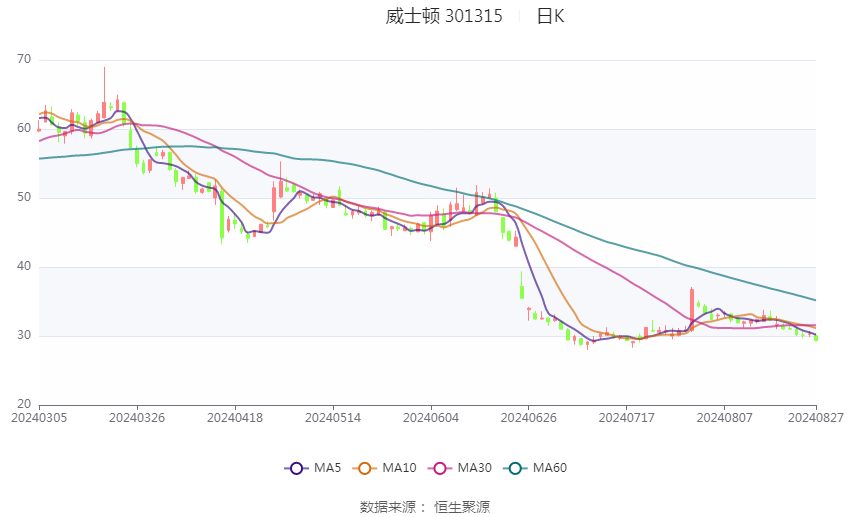Select the 20240827 date axis label
The width and height of the screenshot is (850, 517).
pyautogui.click(x=816, y=418)
